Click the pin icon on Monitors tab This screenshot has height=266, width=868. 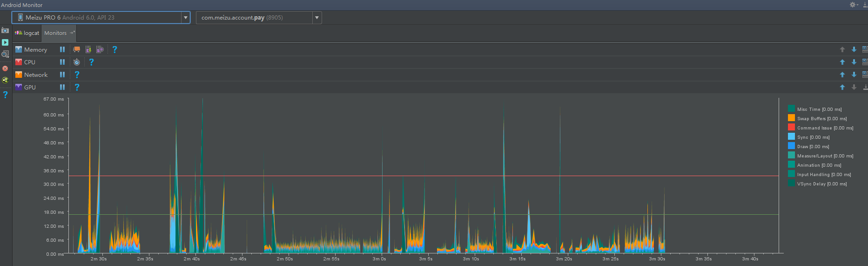72,33
